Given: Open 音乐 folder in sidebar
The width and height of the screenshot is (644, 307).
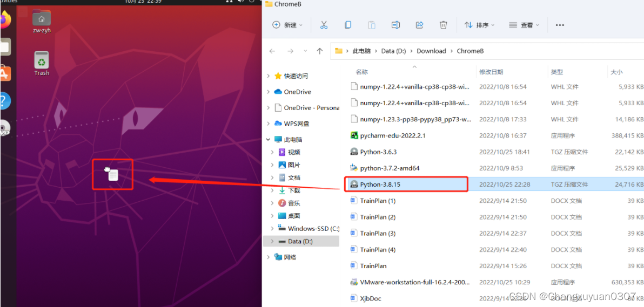Looking at the screenshot, I should click(290, 203).
